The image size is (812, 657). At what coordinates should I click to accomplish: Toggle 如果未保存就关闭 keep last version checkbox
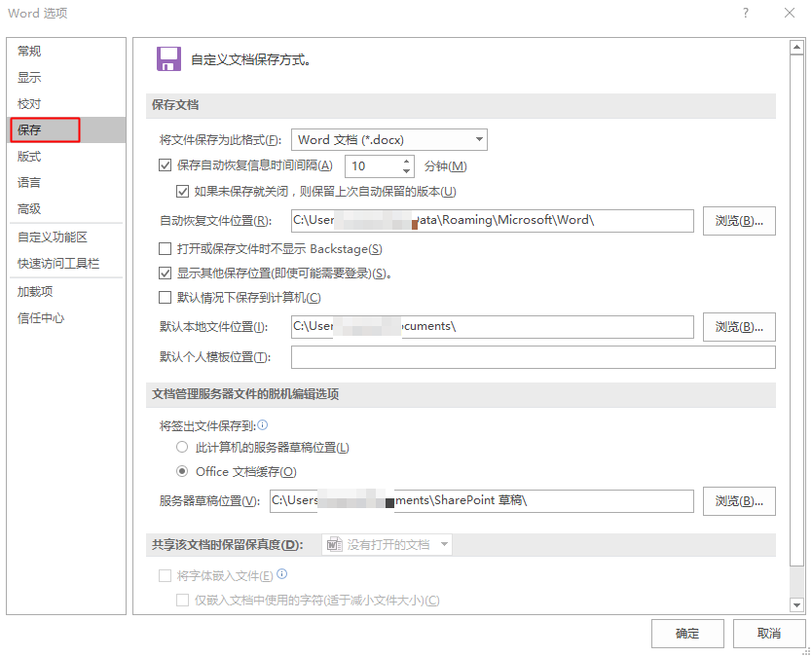(x=182, y=192)
